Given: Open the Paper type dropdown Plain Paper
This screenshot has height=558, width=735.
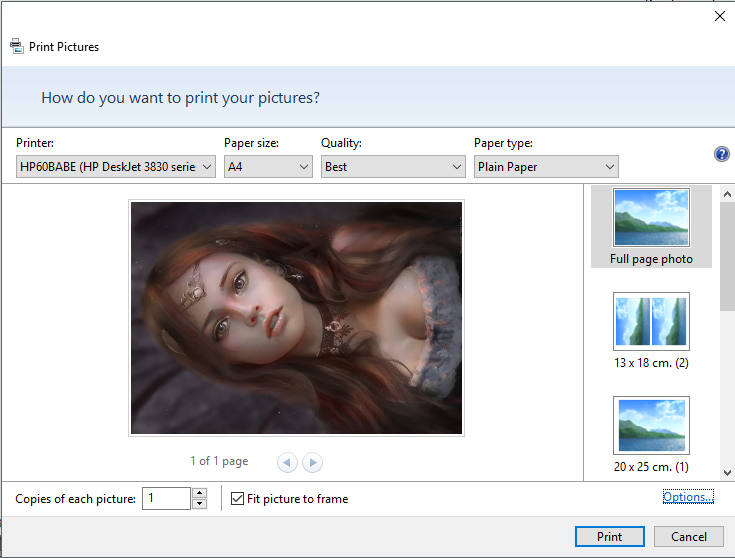Looking at the screenshot, I should point(546,166).
